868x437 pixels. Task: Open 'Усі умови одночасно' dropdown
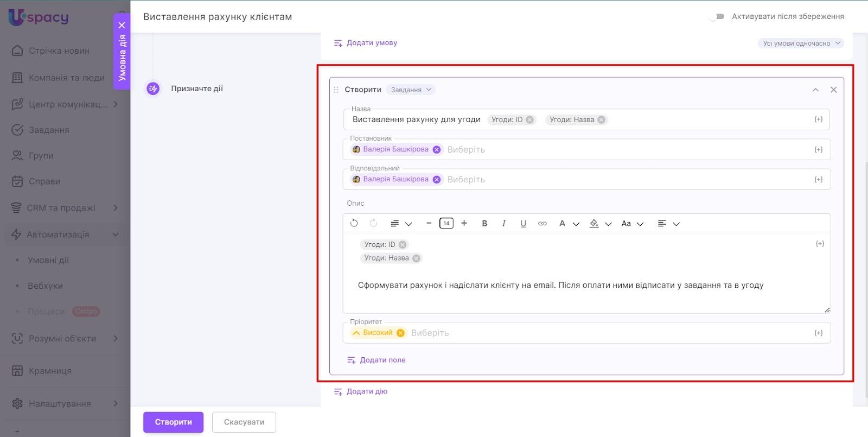tap(800, 43)
